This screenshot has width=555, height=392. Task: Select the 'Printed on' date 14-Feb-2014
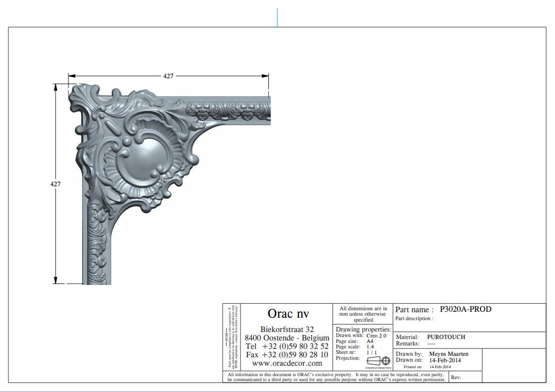(440, 367)
